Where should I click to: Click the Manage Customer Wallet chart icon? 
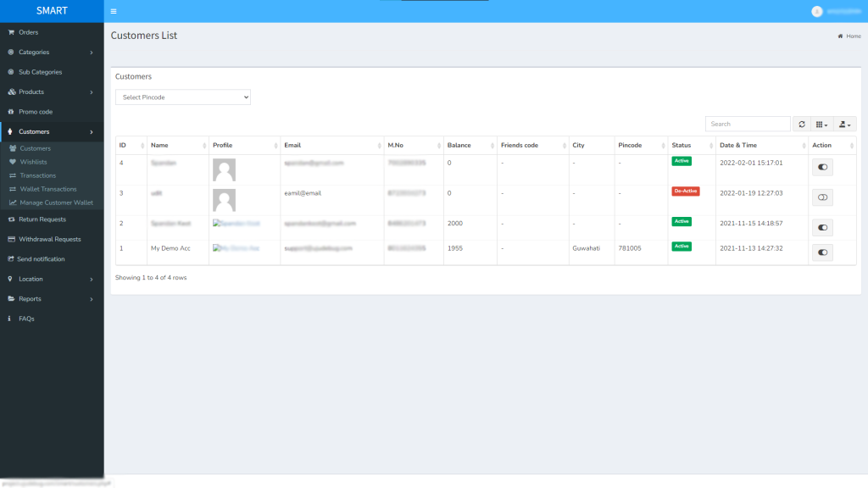pyautogui.click(x=11, y=202)
